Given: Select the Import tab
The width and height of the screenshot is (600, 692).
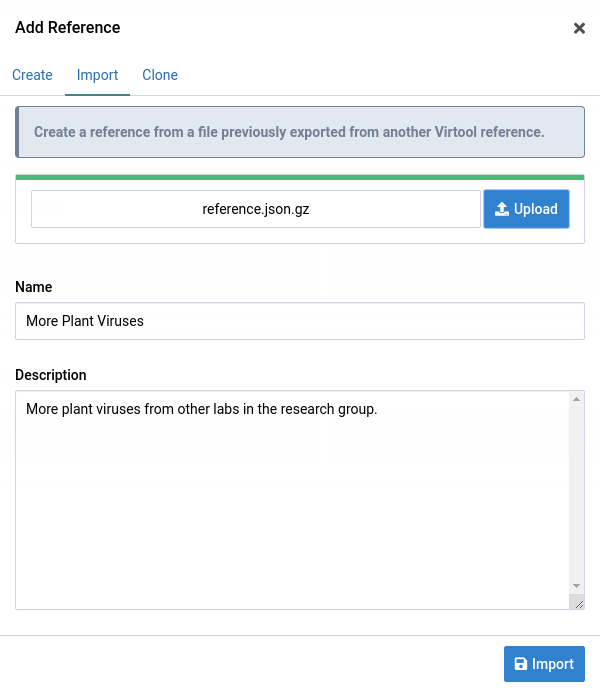Looking at the screenshot, I should coord(97,75).
